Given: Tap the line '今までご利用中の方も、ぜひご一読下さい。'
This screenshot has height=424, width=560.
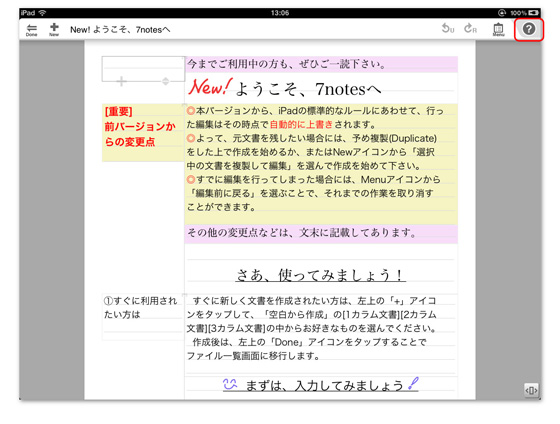Looking at the screenshot, I should [x=287, y=64].
